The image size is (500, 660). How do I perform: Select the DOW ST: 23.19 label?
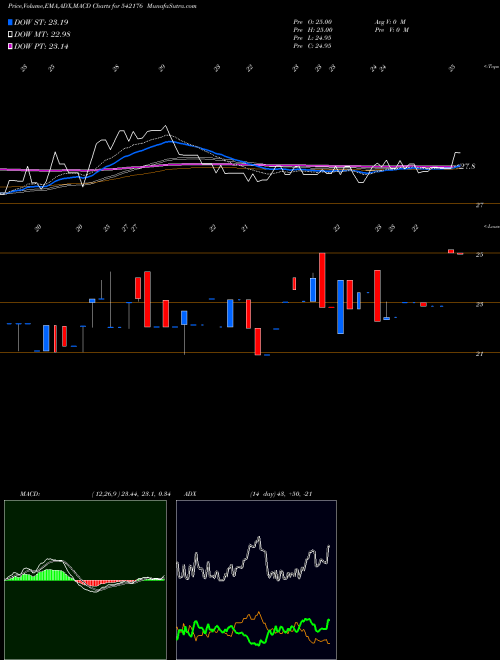(41, 22)
